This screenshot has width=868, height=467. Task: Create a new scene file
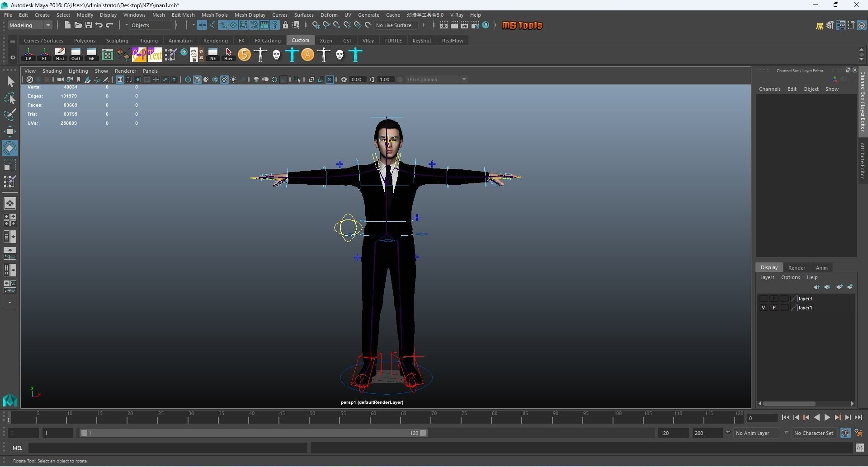tap(67, 25)
